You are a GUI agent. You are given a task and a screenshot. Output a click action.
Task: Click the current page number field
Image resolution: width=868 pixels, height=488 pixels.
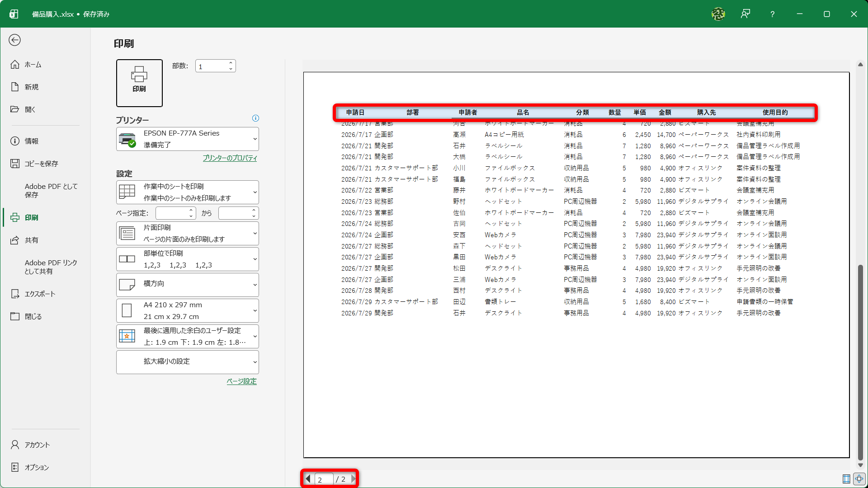324,479
